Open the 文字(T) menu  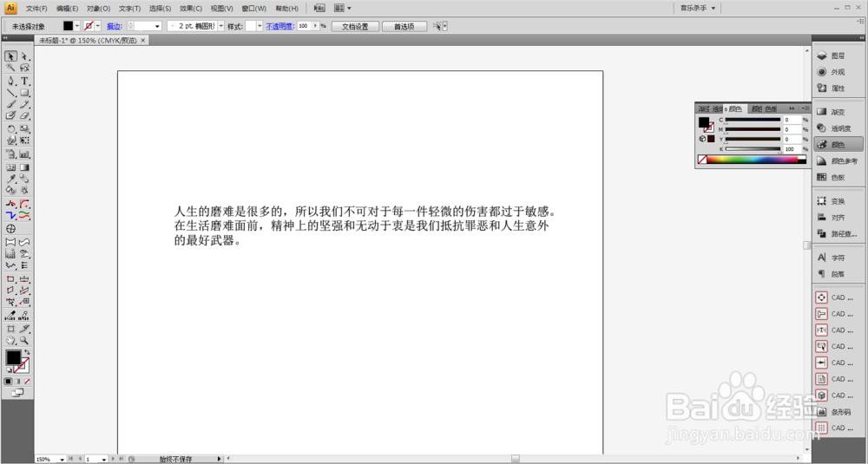point(129,9)
